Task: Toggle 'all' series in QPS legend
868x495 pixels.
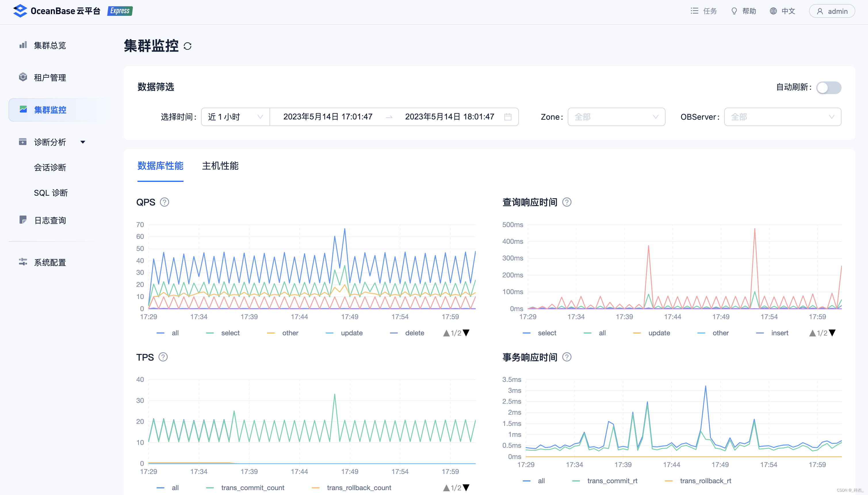Action: coord(168,333)
